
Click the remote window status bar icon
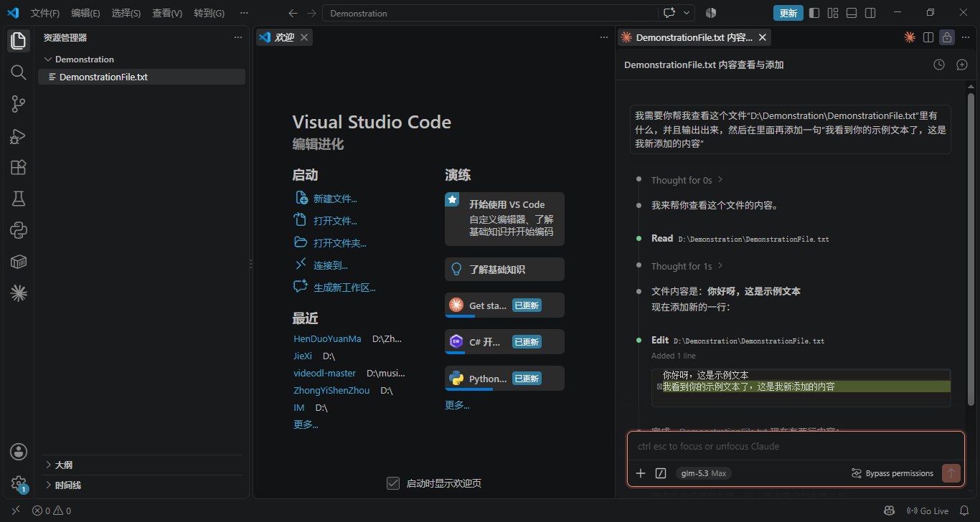point(15,511)
